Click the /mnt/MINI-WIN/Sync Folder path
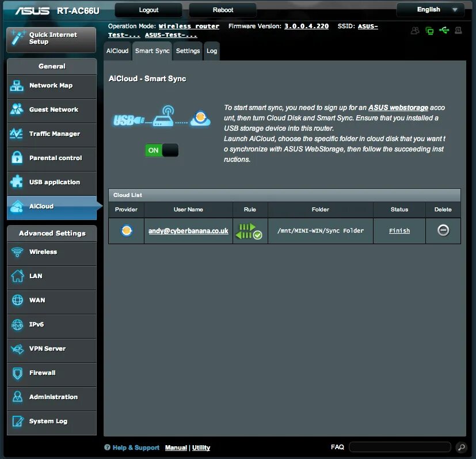This screenshot has height=459, width=476. point(320,230)
